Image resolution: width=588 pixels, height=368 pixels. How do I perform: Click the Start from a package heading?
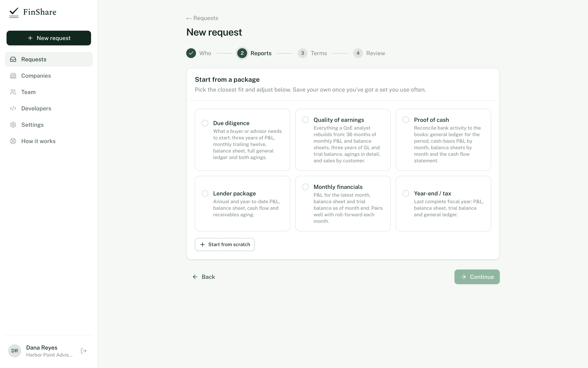coord(227,80)
